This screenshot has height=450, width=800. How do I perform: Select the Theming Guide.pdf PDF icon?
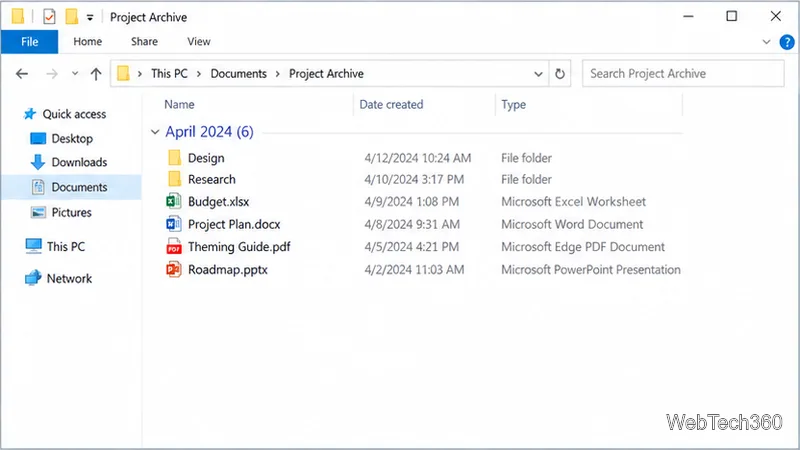[x=173, y=246]
